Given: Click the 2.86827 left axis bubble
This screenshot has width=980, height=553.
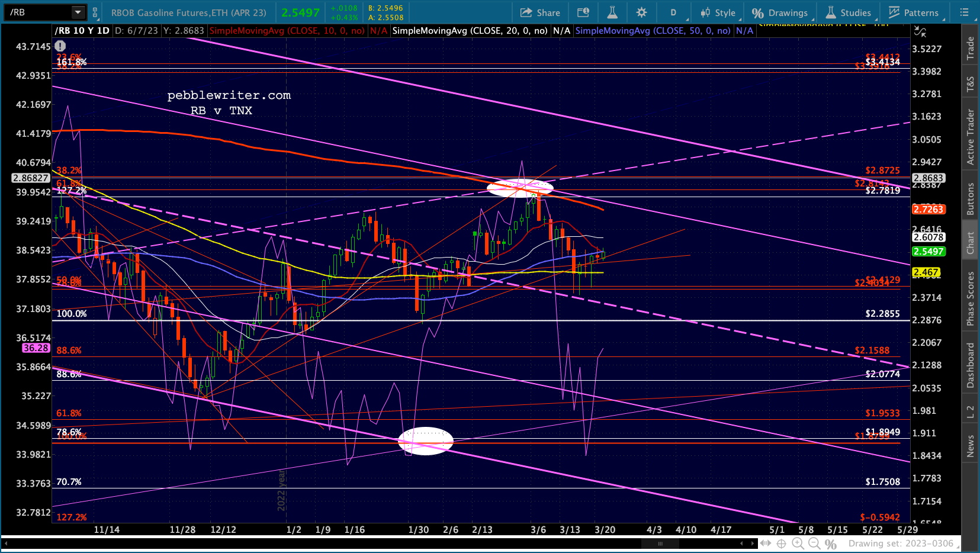Looking at the screenshot, I should (31, 178).
